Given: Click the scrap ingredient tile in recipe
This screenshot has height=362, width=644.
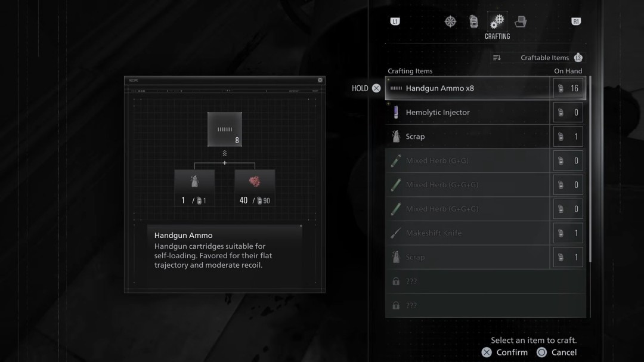Looking at the screenshot, I should [194, 182].
